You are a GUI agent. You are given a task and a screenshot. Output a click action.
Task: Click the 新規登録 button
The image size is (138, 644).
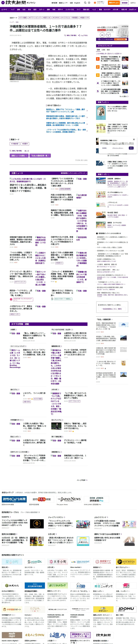click(x=124, y=3)
